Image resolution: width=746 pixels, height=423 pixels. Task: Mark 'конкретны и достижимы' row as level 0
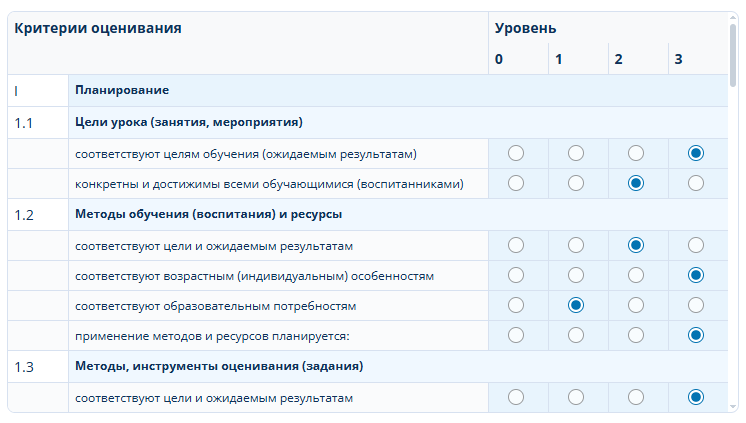516,183
